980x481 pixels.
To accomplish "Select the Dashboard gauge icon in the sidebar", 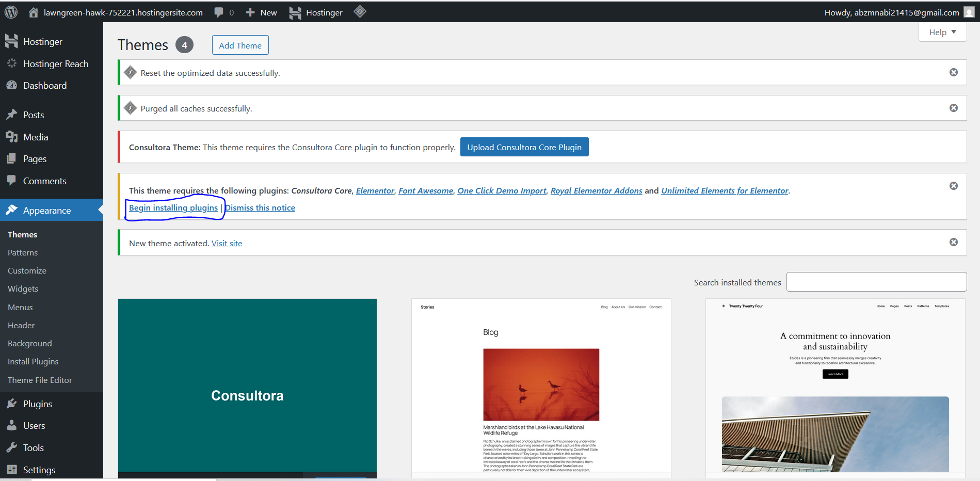I will [x=12, y=85].
